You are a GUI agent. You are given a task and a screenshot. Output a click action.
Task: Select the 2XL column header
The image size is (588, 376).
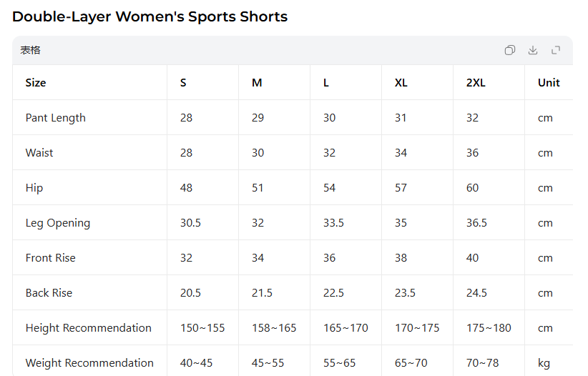[x=476, y=83]
